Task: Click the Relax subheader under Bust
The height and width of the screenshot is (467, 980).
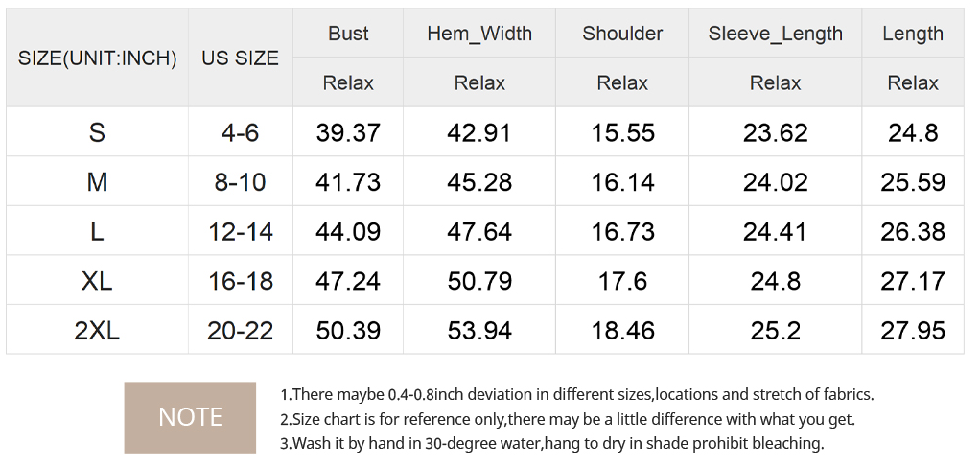Action: coord(348,83)
